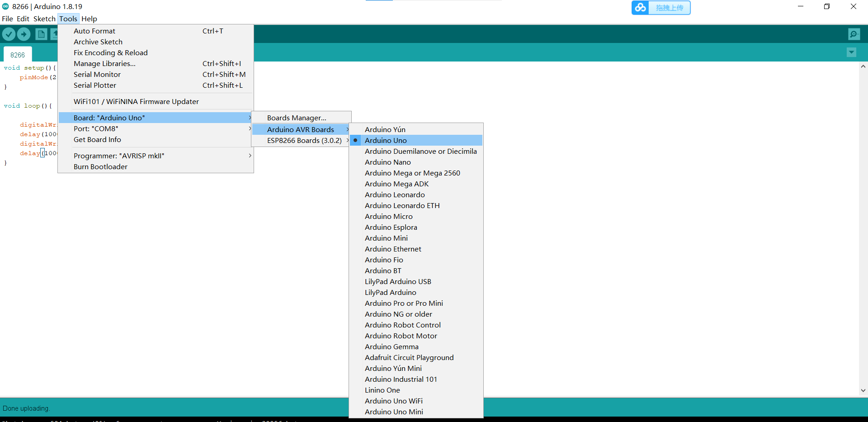Choose Arduino Gemma board

pos(416,346)
